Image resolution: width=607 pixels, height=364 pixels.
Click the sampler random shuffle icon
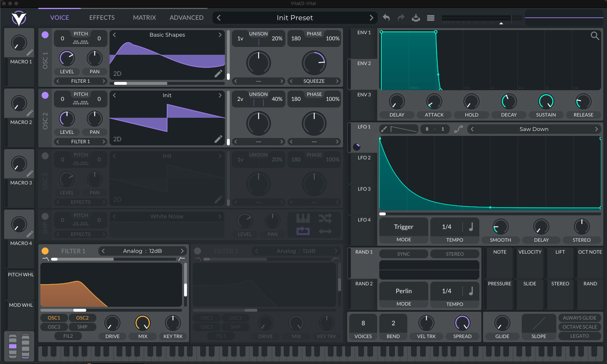point(325,218)
